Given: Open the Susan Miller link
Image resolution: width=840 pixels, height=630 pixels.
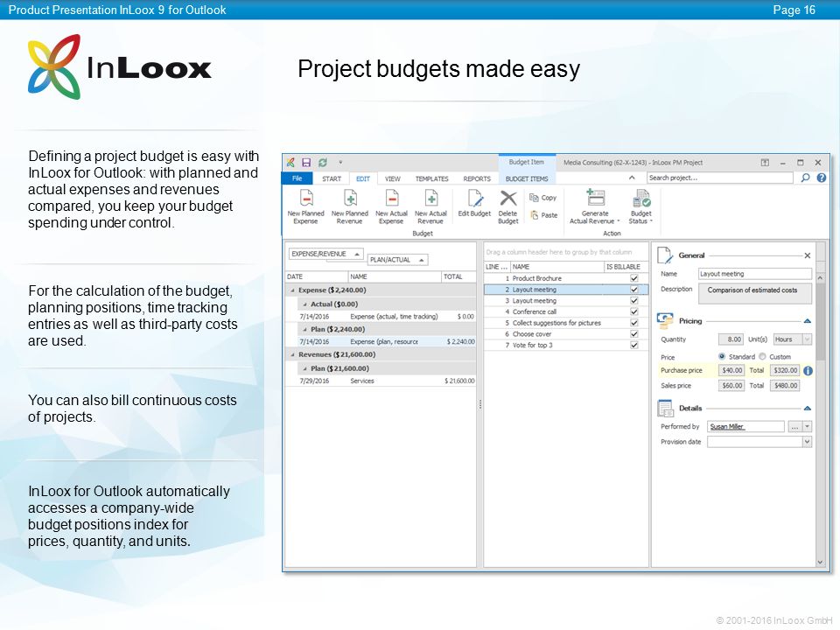Looking at the screenshot, I should [726, 427].
